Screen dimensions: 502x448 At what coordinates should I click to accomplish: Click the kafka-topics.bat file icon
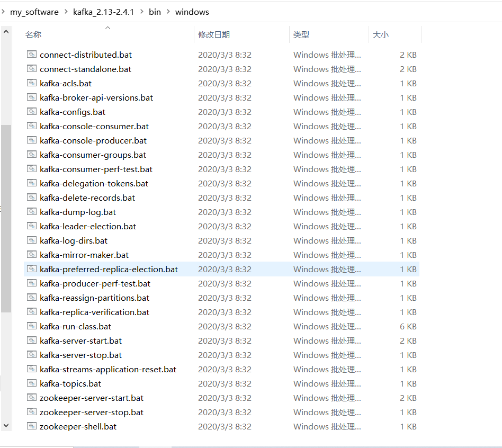(31, 383)
